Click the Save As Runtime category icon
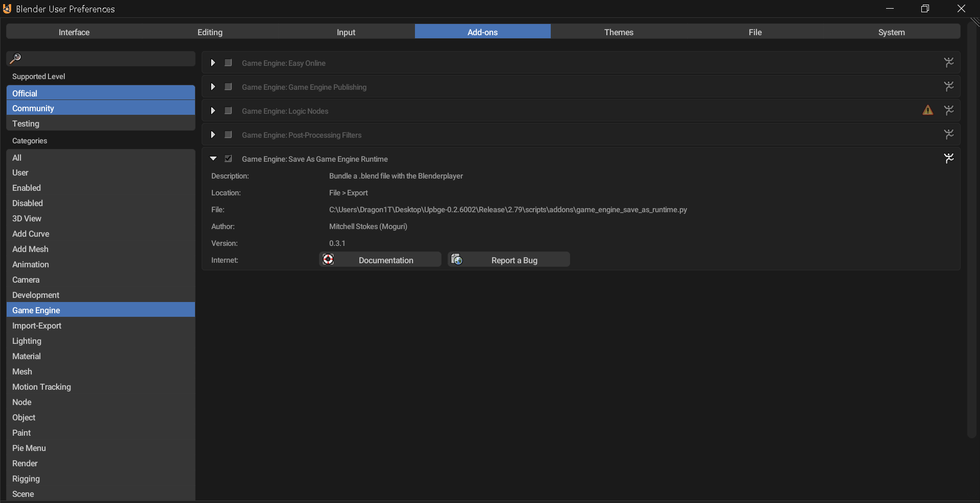 [949, 158]
